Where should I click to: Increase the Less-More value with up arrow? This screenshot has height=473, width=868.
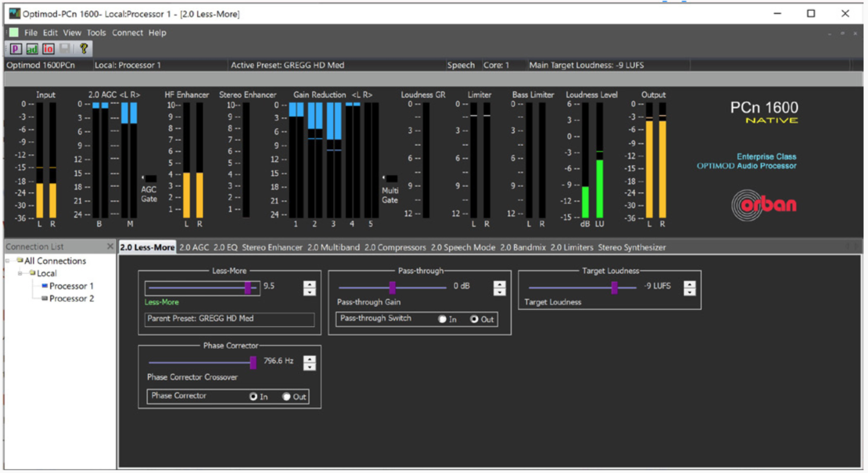click(310, 284)
